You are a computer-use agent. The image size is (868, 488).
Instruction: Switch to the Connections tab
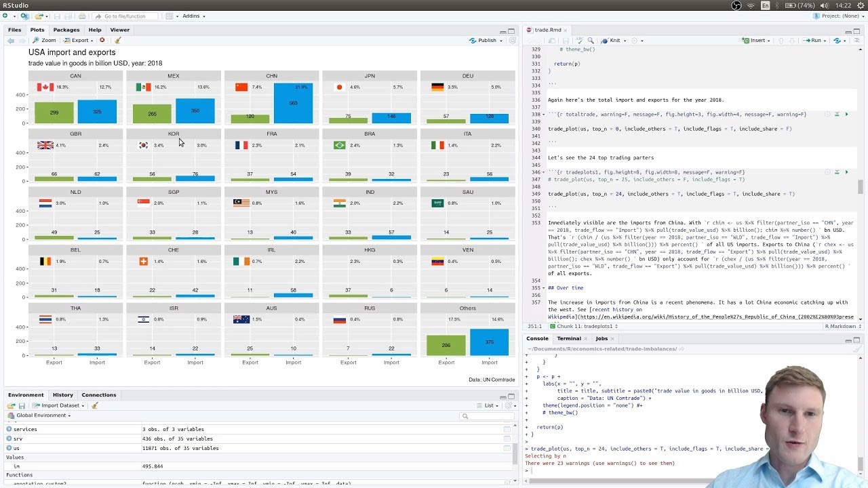tap(99, 394)
